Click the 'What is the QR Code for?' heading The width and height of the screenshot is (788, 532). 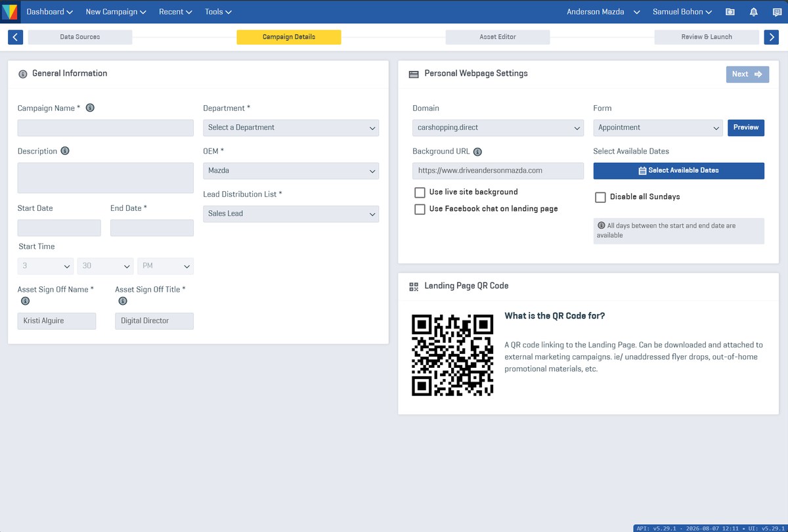[555, 316]
